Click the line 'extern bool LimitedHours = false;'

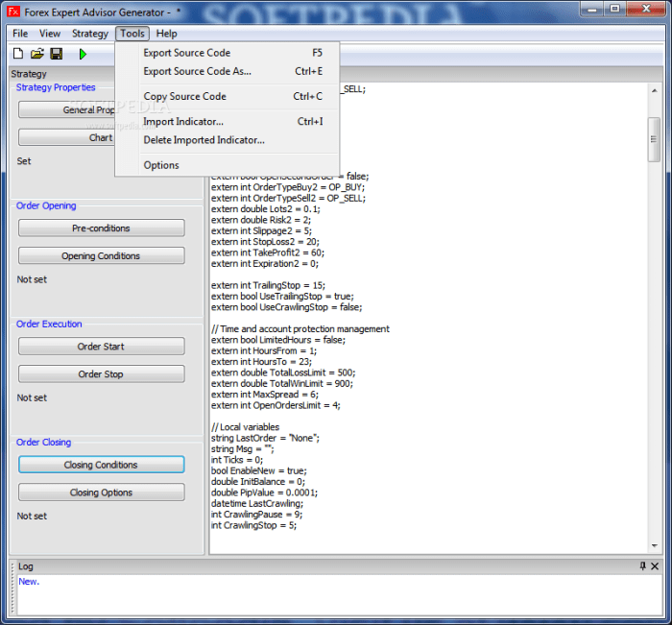click(x=278, y=340)
